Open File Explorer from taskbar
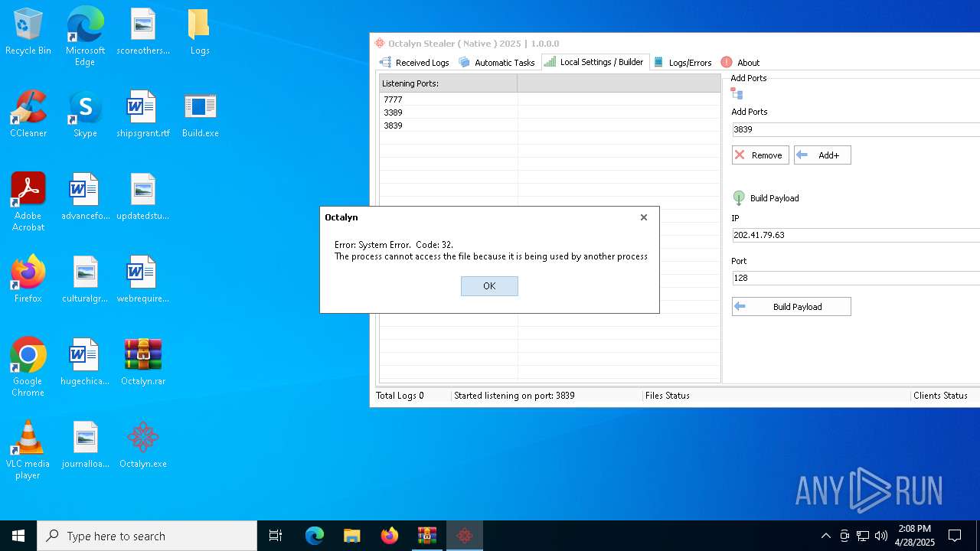This screenshot has height=551, width=980. [352, 536]
